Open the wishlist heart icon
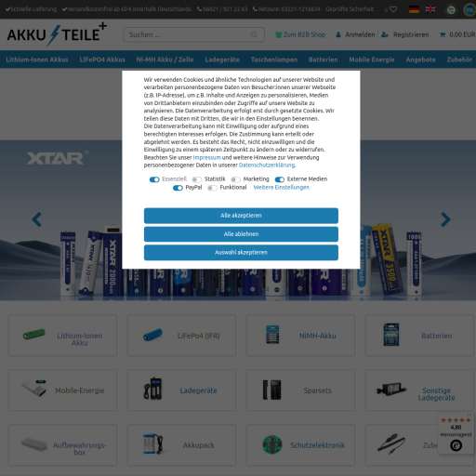The width and height of the screenshot is (476, 476). 393,9
